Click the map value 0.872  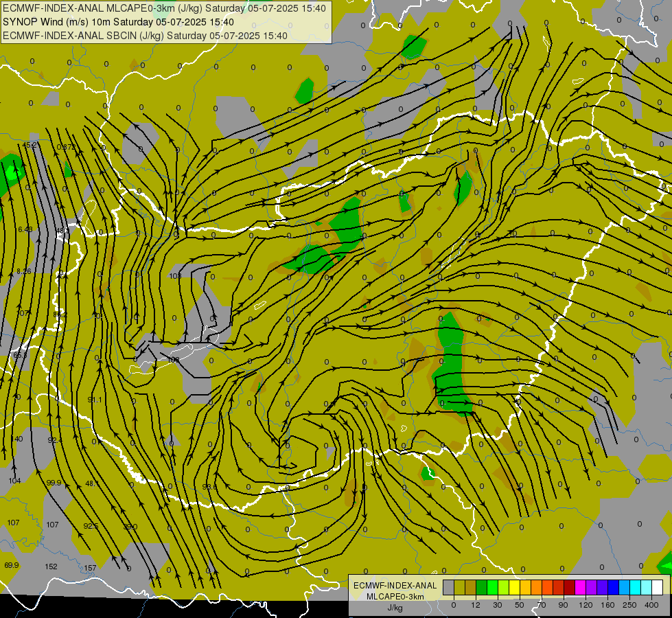(x=66, y=147)
